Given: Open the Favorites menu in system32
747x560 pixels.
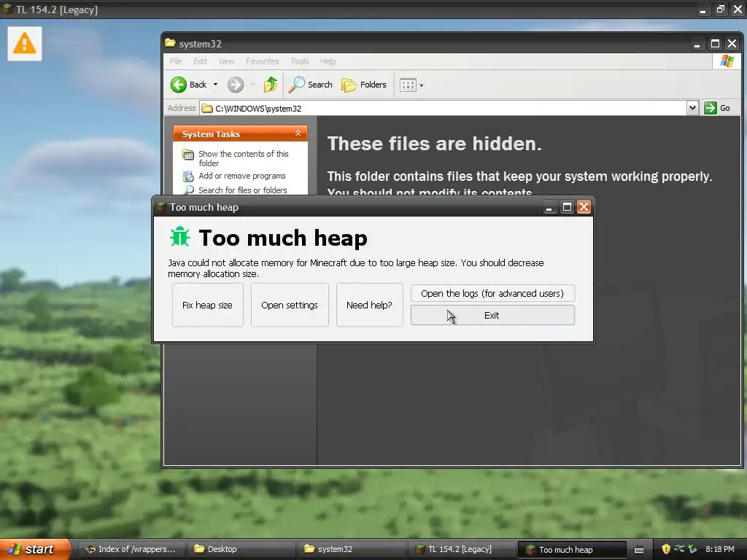Looking at the screenshot, I should 263,61.
